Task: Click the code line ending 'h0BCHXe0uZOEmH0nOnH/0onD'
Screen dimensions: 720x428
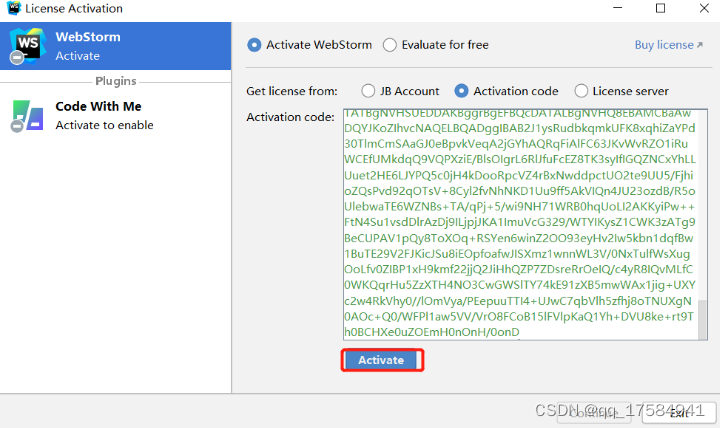Action: (x=432, y=332)
